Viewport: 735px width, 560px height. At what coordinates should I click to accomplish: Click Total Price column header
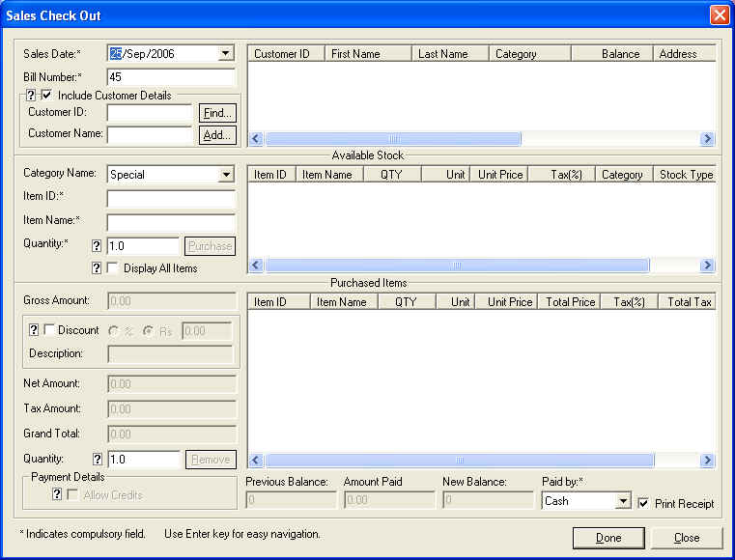click(x=570, y=302)
